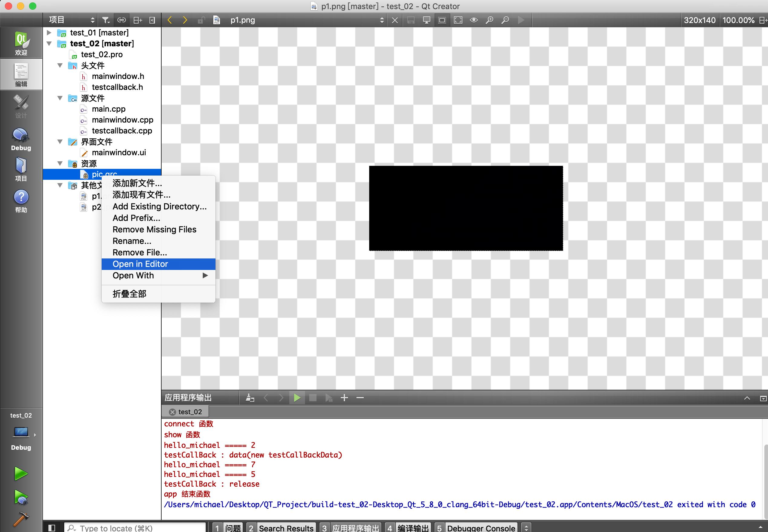Collapse the 头文件 headers folder

(60, 65)
